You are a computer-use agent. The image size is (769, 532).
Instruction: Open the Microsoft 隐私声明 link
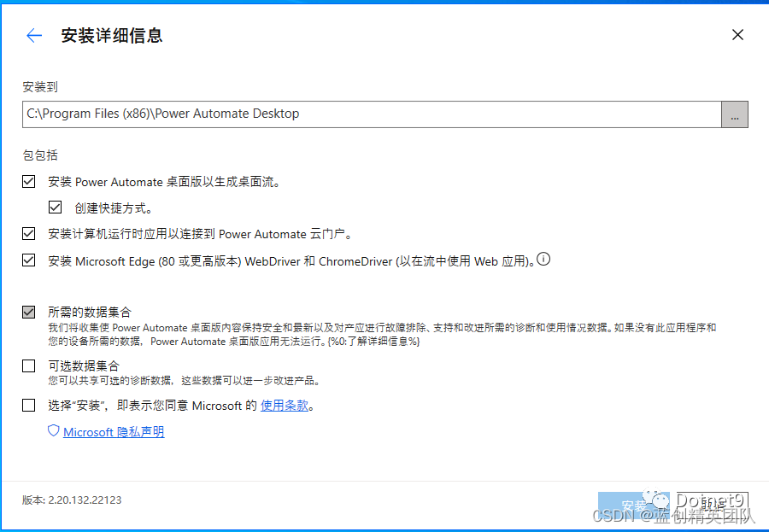point(114,432)
